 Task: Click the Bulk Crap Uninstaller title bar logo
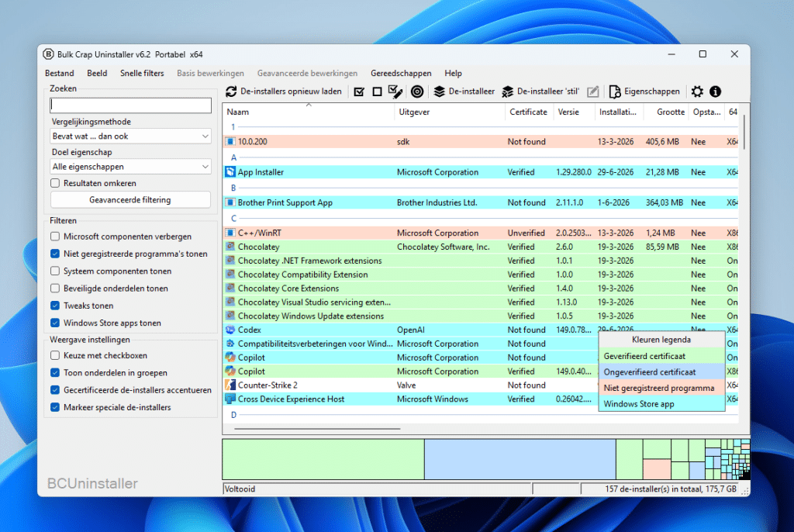click(48, 54)
